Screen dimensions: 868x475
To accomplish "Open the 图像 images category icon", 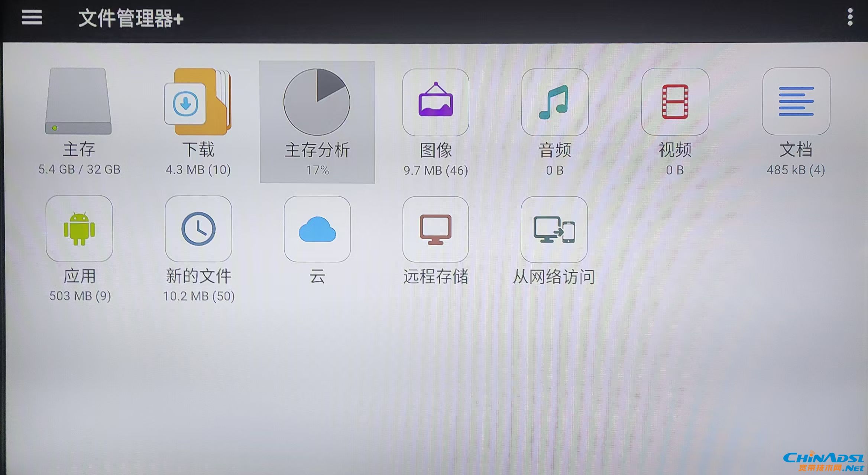I will pyautogui.click(x=435, y=102).
